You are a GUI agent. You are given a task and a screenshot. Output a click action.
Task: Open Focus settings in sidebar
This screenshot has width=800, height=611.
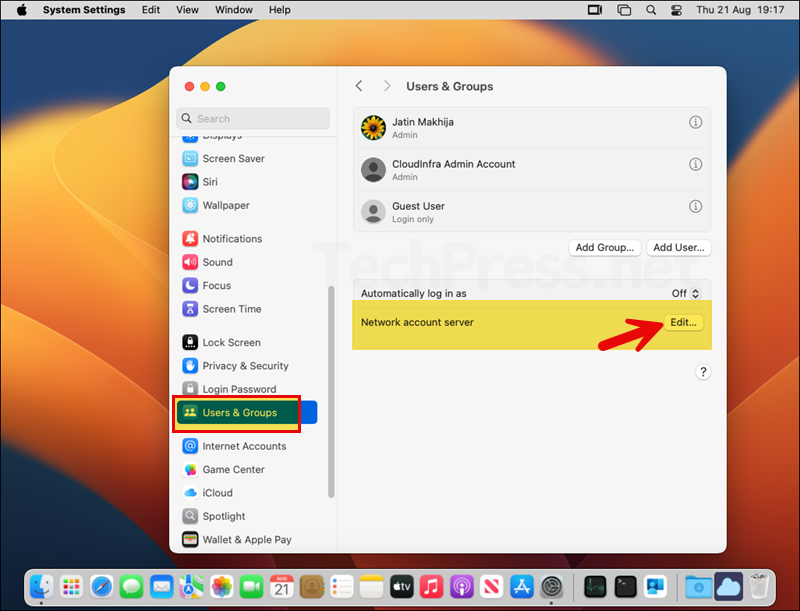pyautogui.click(x=207, y=286)
